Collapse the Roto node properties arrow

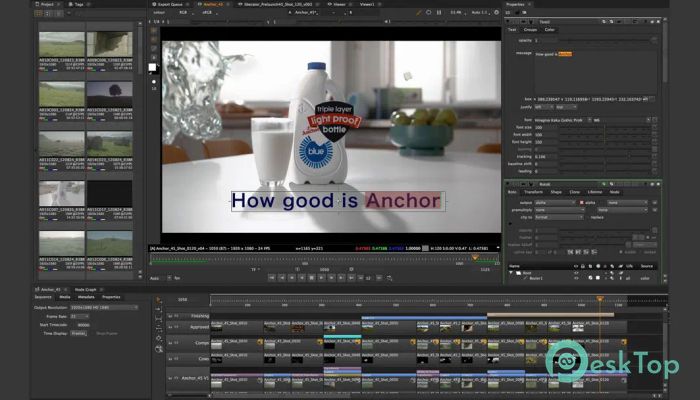coord(508,183)
